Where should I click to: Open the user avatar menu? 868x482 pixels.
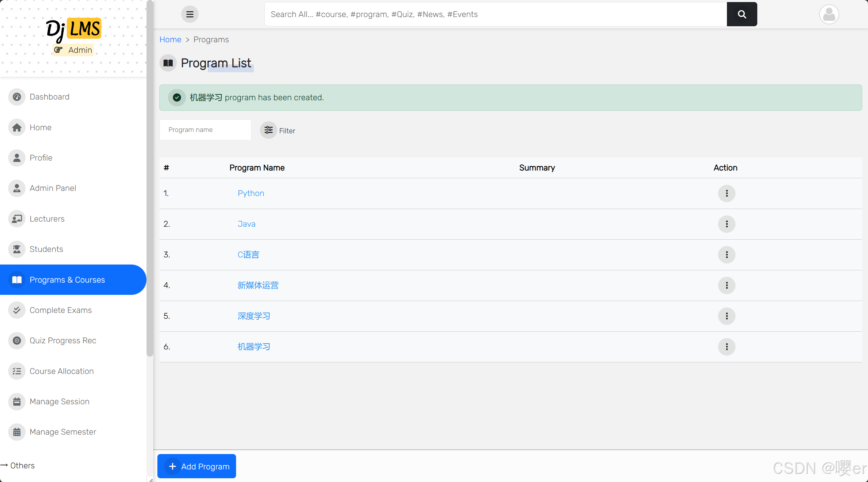coord(828,14)
